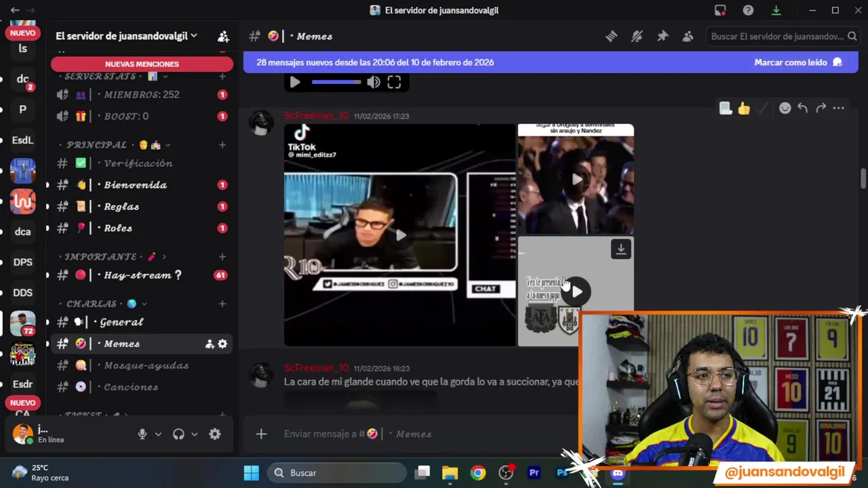Select the dca server in sidebar
868x488 pixels.
pyautogui.click(x=22, y=232)
